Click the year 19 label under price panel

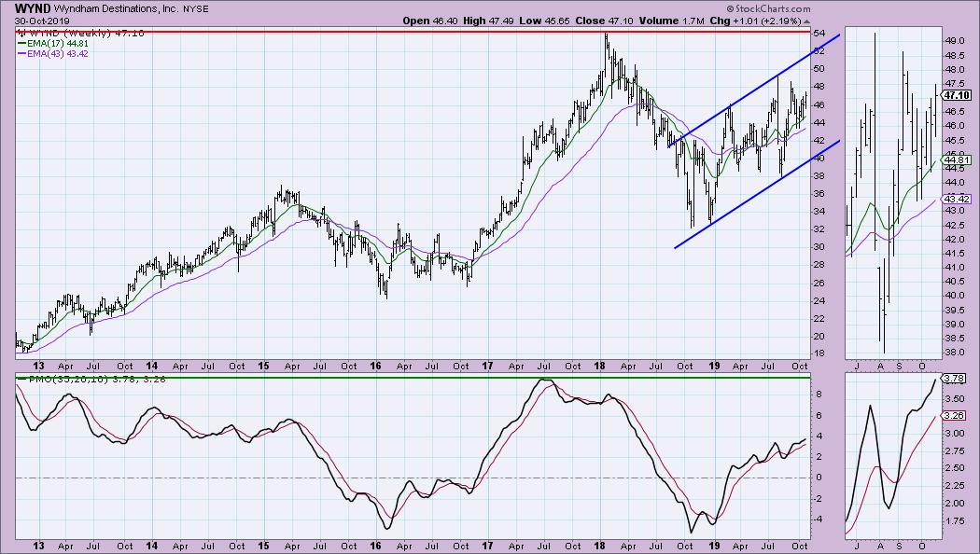pos(714,366)
